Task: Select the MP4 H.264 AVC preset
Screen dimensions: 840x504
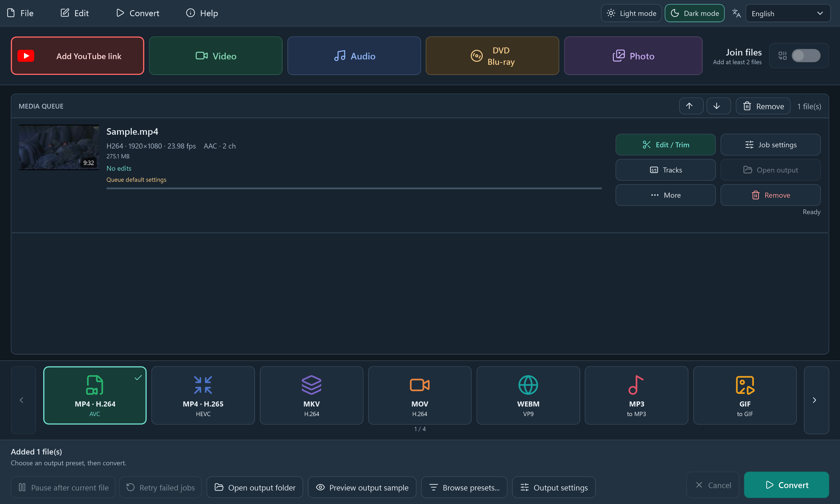Action: 95,395
